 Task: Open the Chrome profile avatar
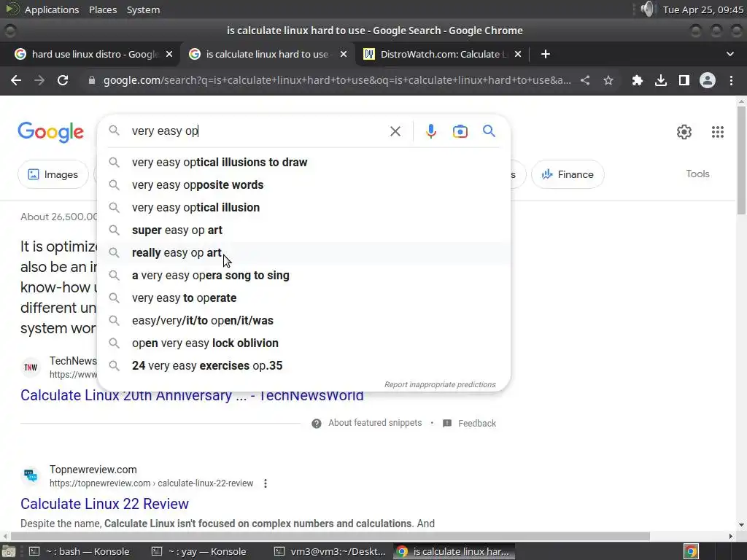tap(708, 80)
